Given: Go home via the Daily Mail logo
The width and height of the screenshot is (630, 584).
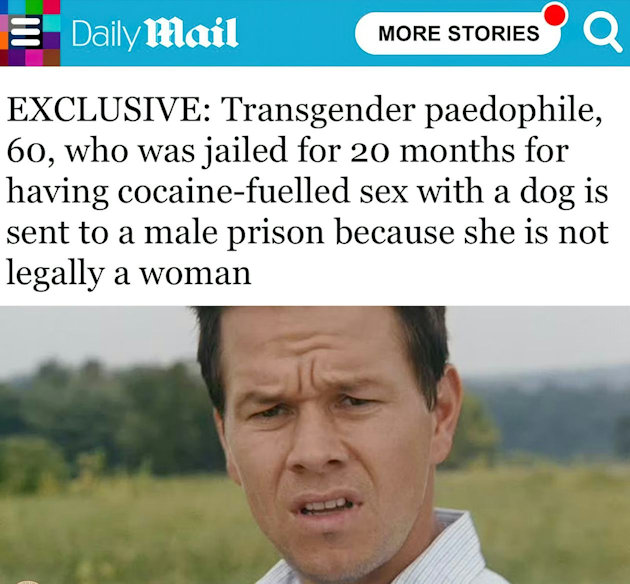Looking at the screenshot, I should point(155,33).
